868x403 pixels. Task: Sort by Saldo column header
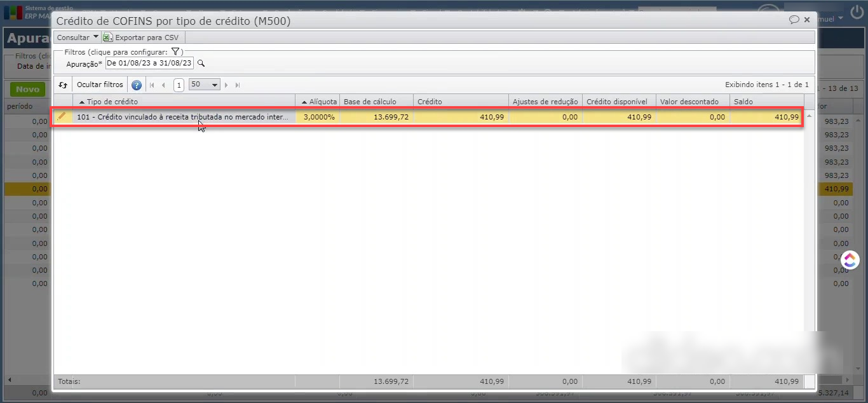[766, 102]
